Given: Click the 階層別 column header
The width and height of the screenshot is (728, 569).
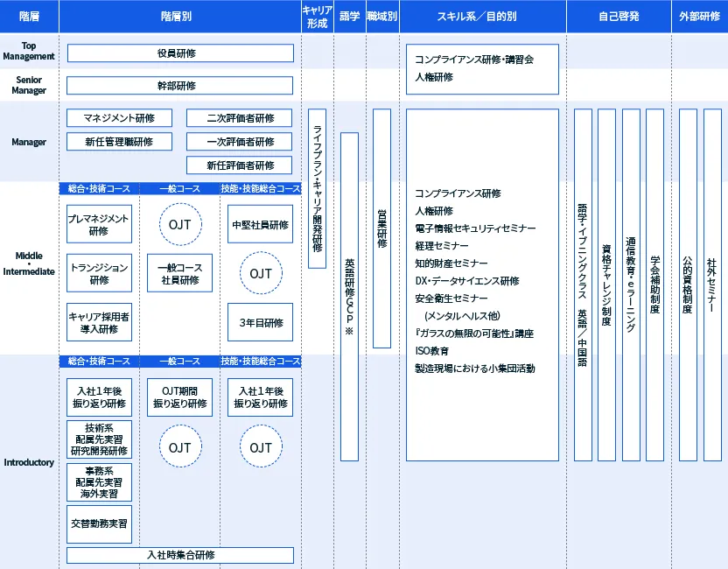Looking at the screenshot, I should pos(180,17).
